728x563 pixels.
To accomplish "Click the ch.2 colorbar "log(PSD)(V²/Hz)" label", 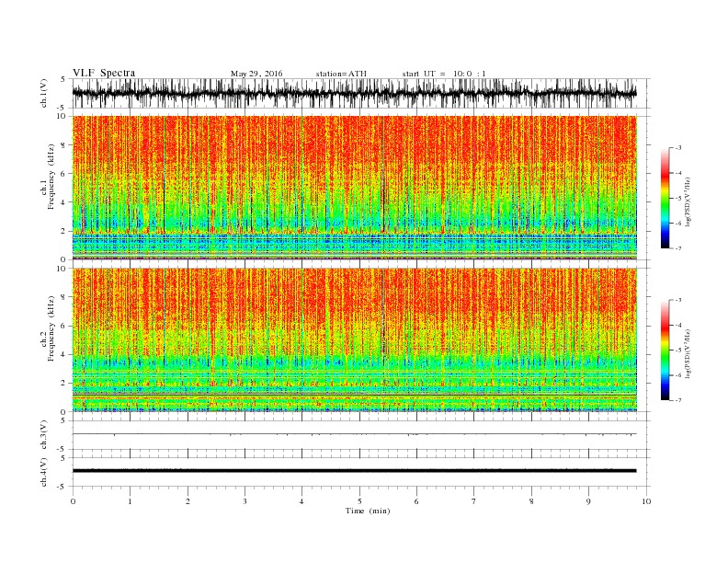I will (x=688, y=352).
